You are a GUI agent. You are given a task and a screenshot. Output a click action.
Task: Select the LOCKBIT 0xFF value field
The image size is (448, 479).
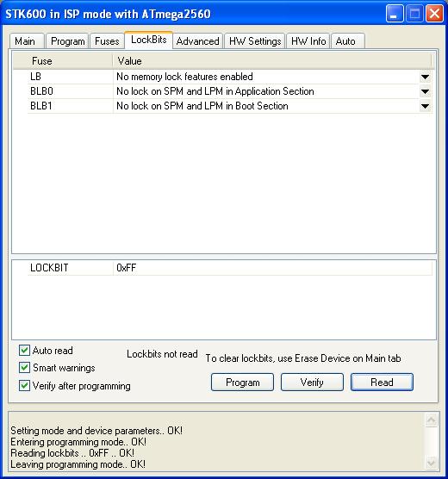272,268
